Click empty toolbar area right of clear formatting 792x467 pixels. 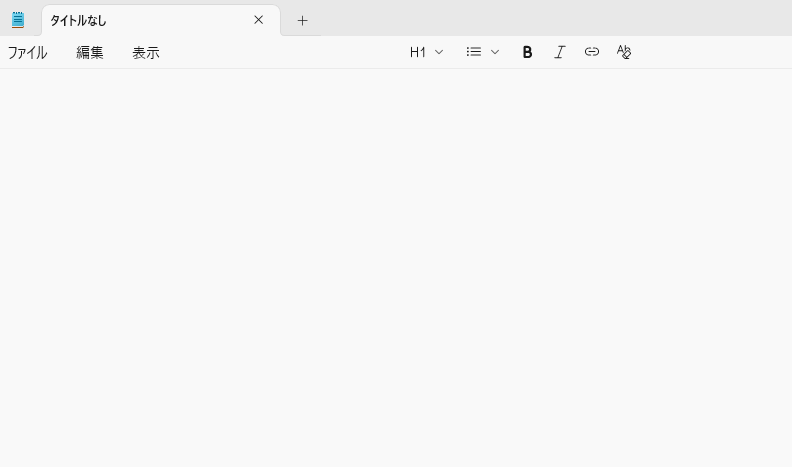(710, 52)
